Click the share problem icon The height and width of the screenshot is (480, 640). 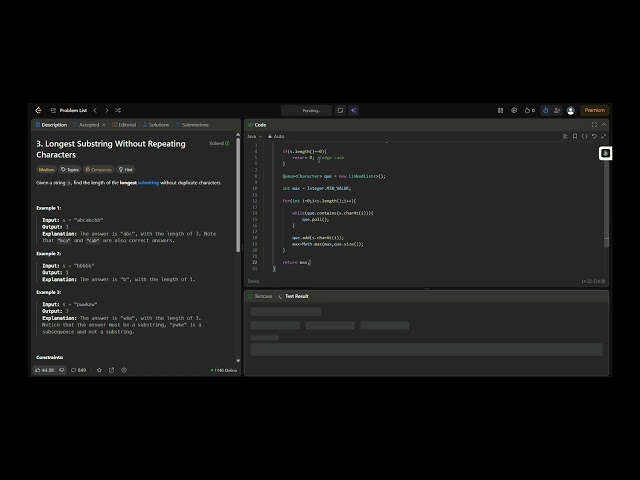click(111, 370)
